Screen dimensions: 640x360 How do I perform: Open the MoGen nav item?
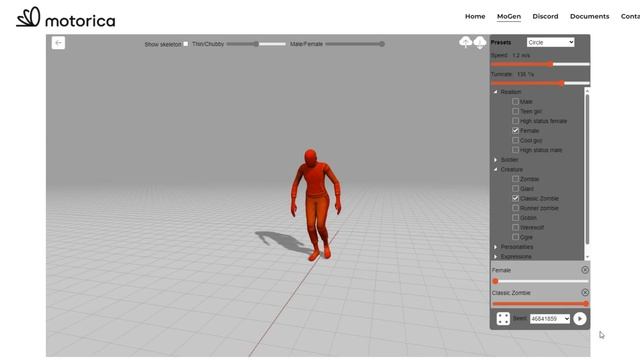[x=509, y=16]
